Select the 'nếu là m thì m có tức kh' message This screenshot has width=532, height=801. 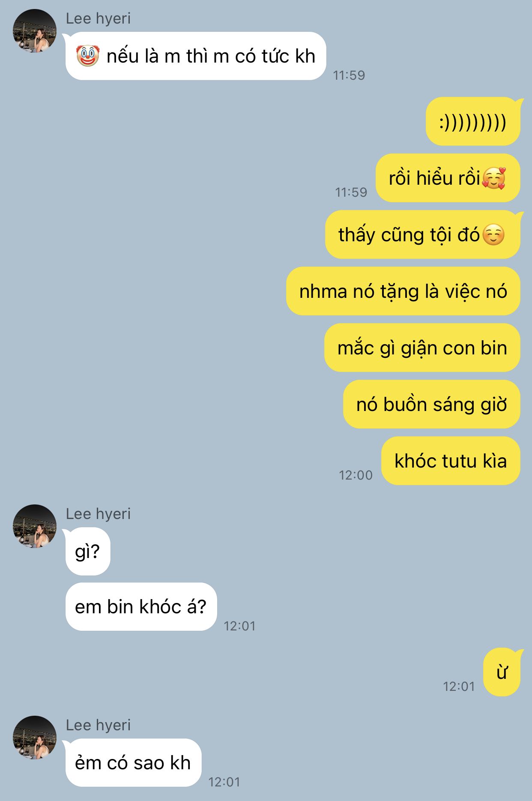(x=196, y=56)
